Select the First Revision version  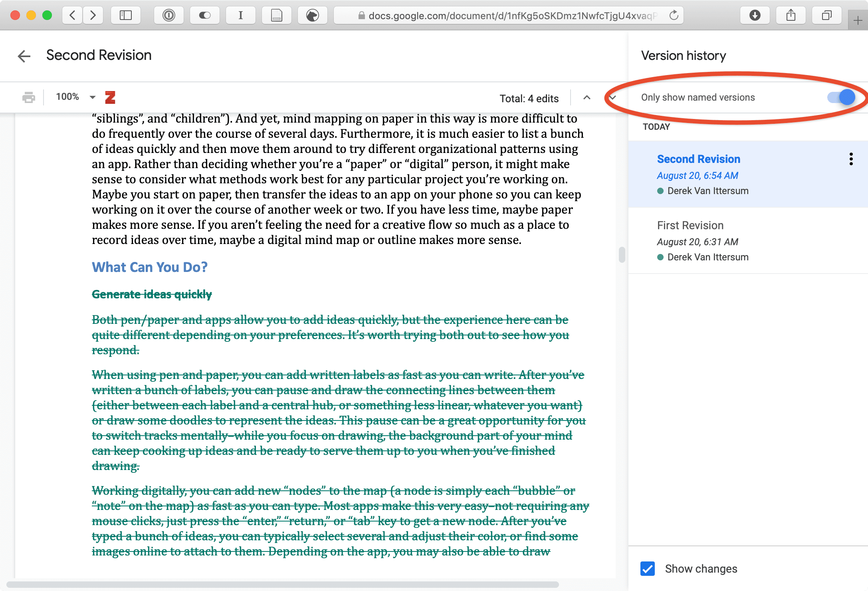pos(748,240)
